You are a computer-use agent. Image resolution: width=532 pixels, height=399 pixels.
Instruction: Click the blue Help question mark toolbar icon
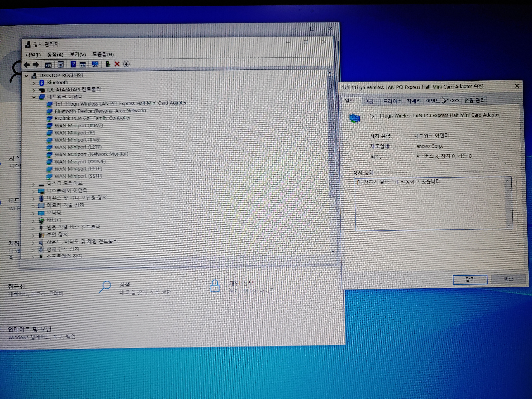pyautogui.click(x=73, y=64)
